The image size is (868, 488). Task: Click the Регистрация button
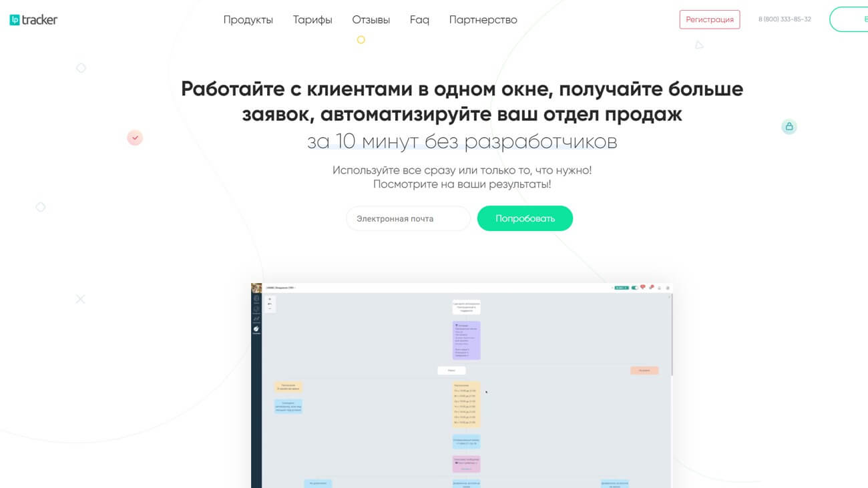(x=710, y=19)
